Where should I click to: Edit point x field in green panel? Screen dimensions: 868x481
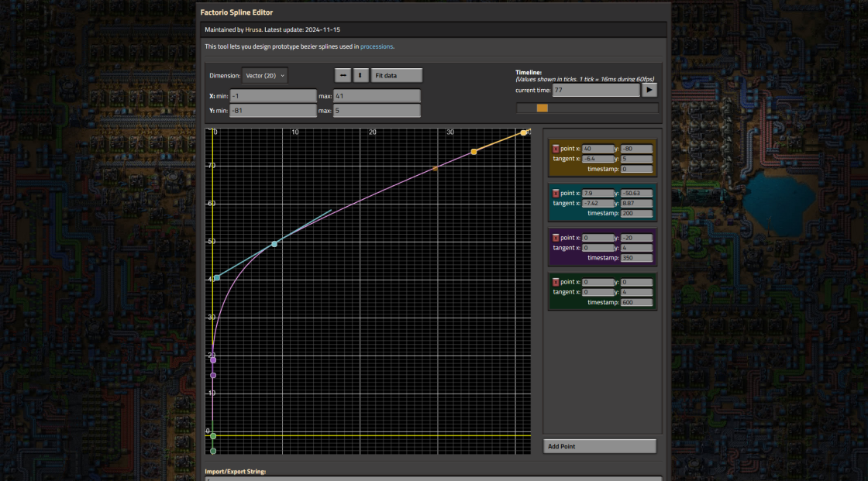click(598, 282)
